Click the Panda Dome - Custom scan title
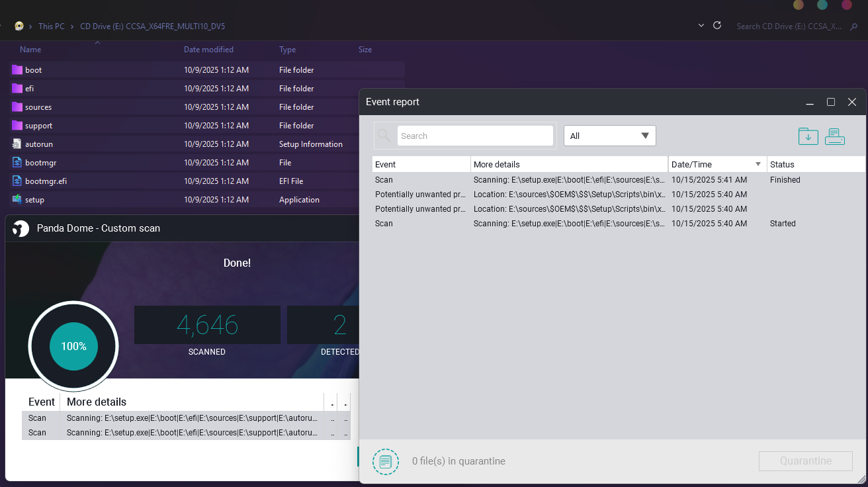The image size is (868, 487). (x=99, y=228)
